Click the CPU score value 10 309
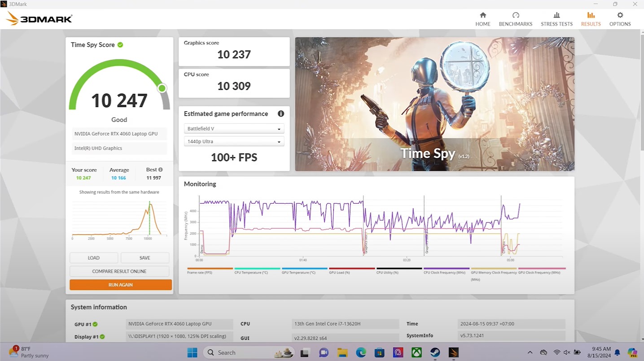Screen dimensions: 644x361 click(x=234, y=86)
